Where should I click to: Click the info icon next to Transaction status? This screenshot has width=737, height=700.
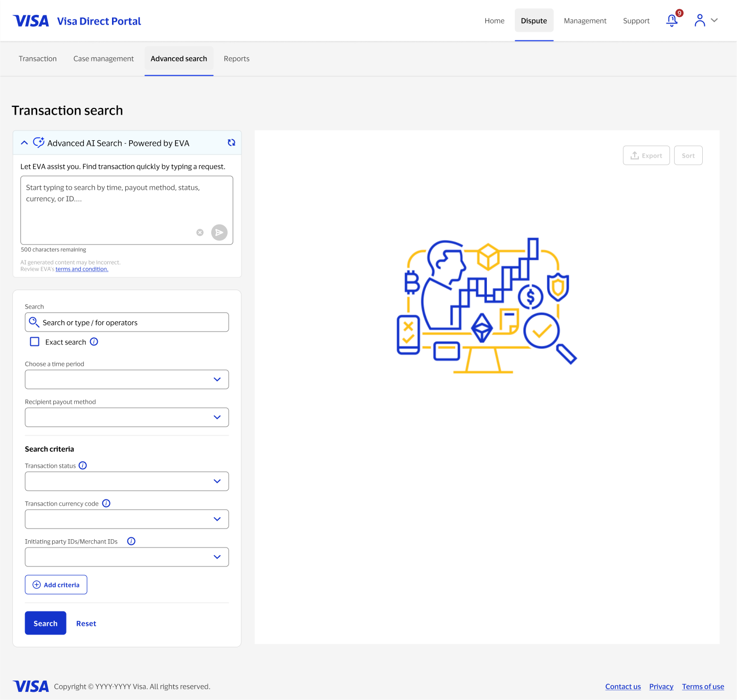(x=82, y=466)
